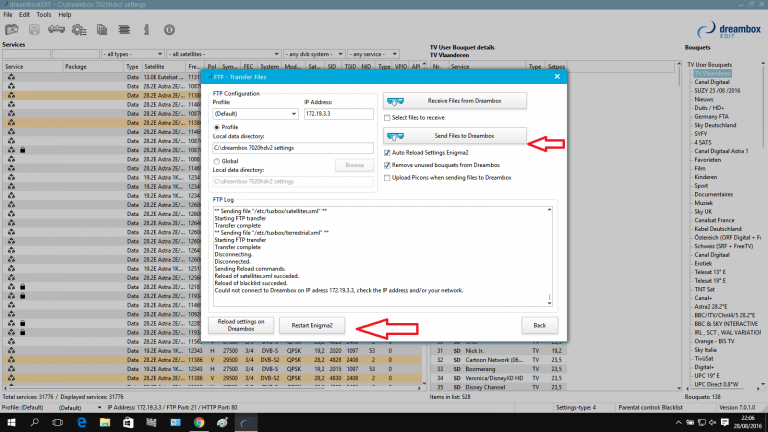Click Receive Files from Dreambox button
This screenshot has width=768, height=432.
coord(454,100)
